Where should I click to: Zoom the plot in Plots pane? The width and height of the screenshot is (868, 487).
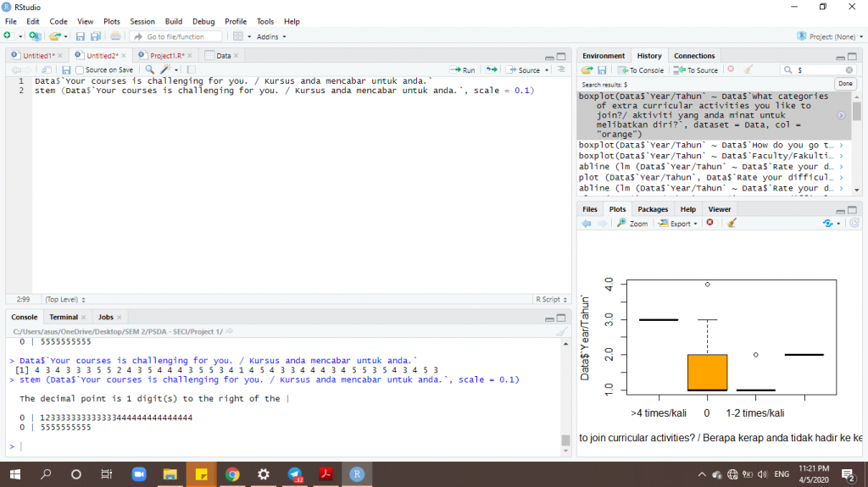[632, 224]
